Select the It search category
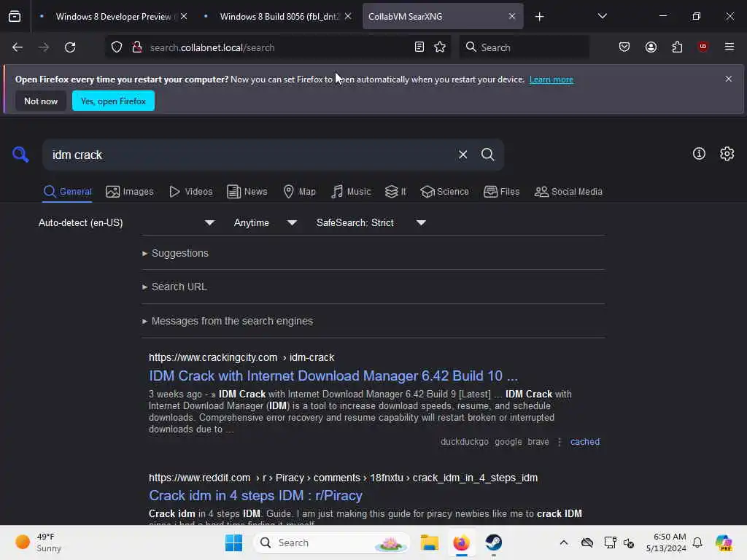The height and width of the screenshot is (560, 747). [x=395, y=192]
